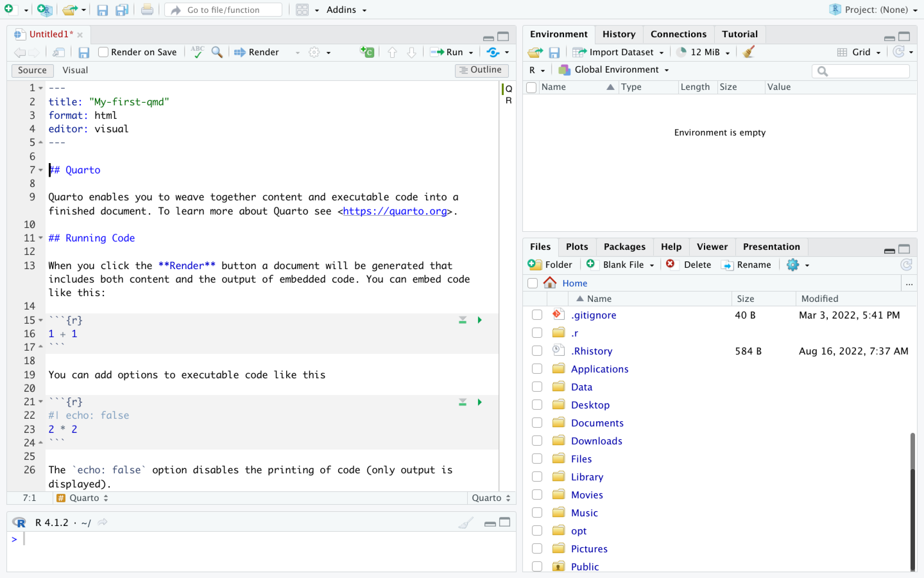
Task: Toggle Render on Save checkbox
Action: coord(103,52)
